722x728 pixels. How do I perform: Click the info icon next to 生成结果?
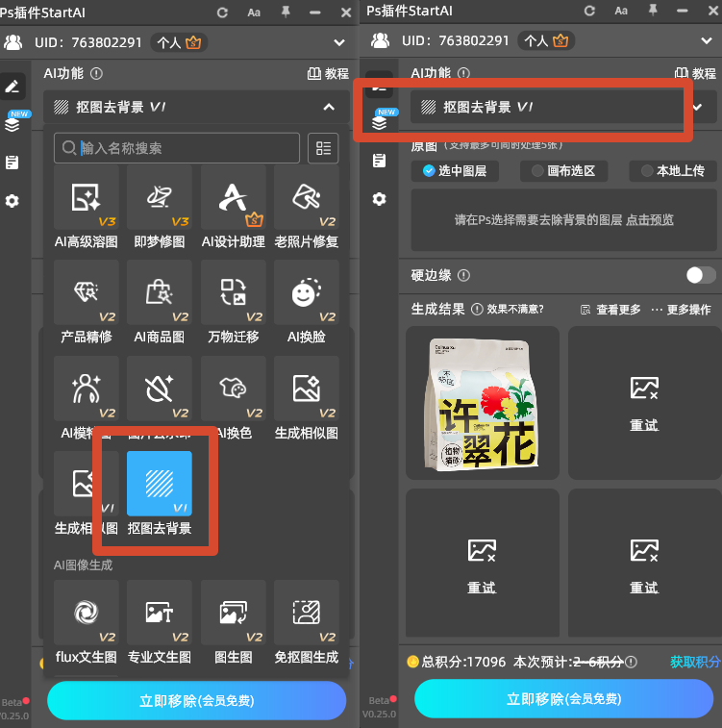click(x=477, y=310)
